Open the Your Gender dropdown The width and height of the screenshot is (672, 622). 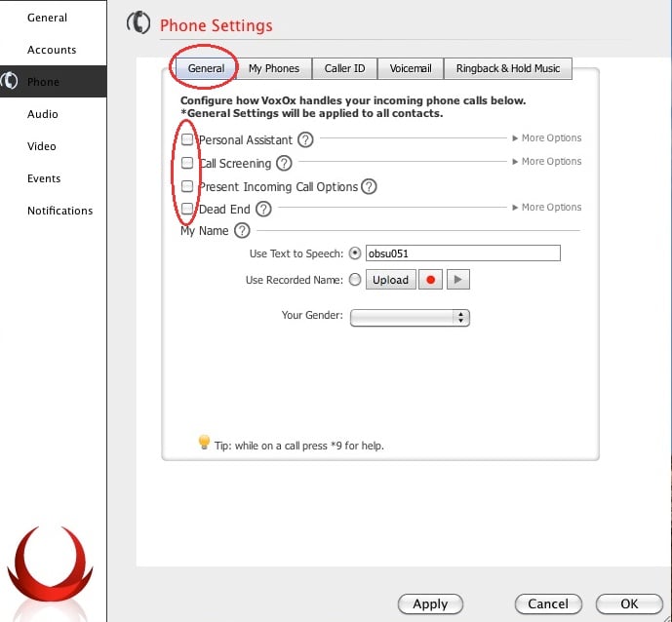pyautogui.click(x=411, y=318)
